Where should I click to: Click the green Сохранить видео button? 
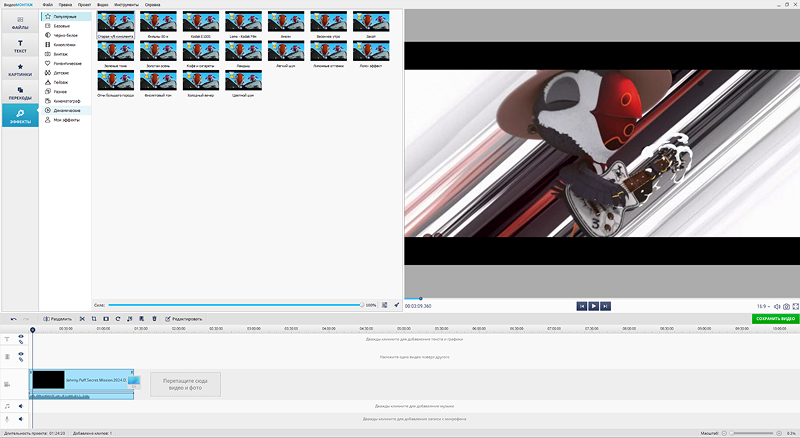776,319
